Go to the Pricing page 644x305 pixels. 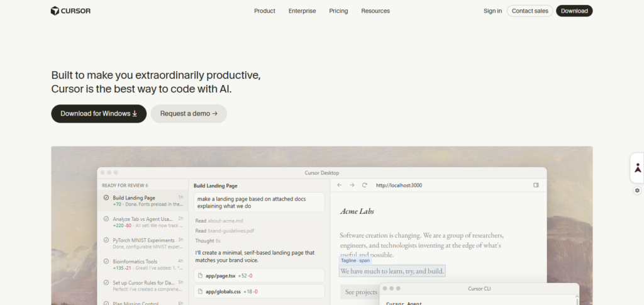[x=338, y=11]
